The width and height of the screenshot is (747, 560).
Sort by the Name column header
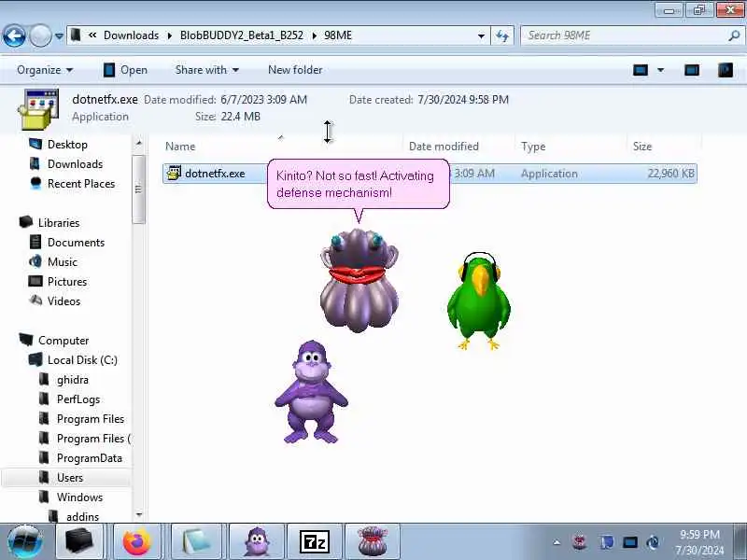click(x=180, y=147)
